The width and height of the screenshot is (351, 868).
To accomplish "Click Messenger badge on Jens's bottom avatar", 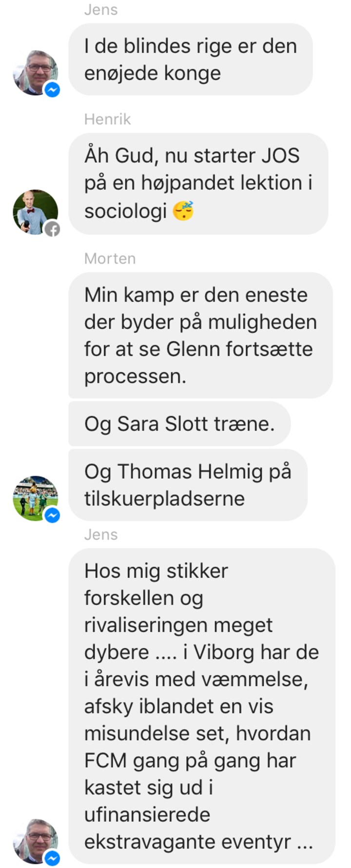I will tap(52, 858).
